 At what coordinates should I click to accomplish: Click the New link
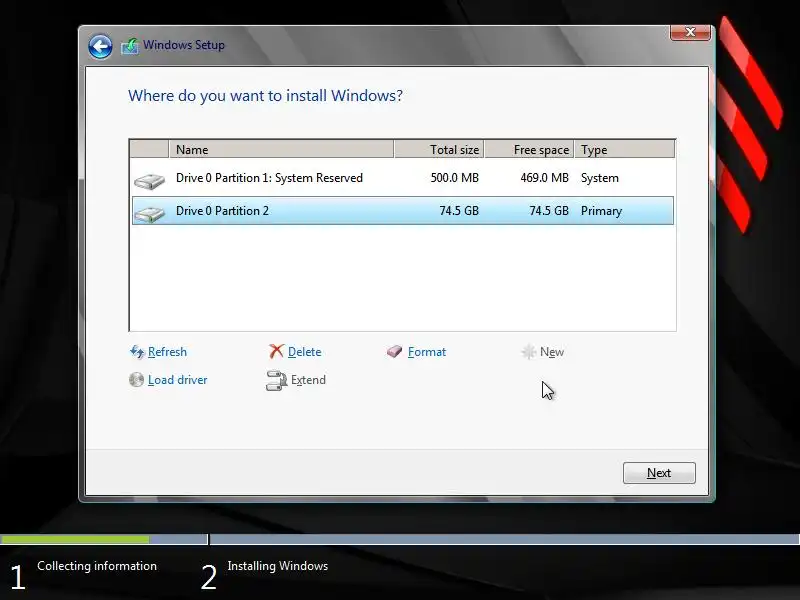tap(552, 352)
